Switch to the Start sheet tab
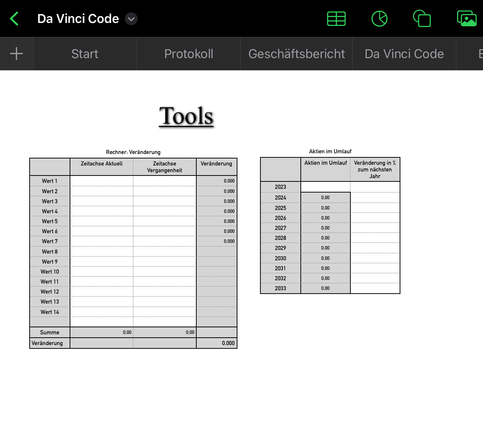 [85, 54]
